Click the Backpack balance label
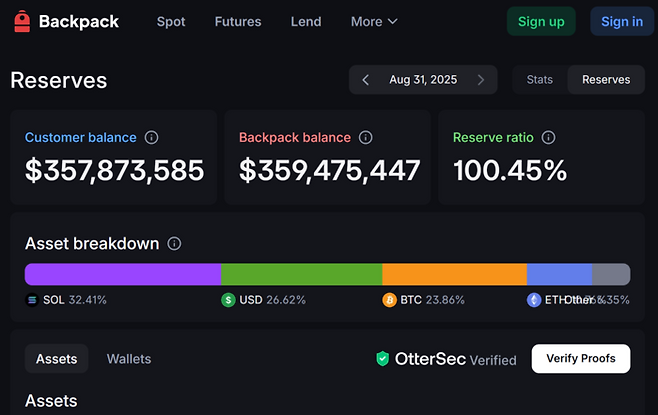The image size is (658, 415). click(x=295, y=137)
